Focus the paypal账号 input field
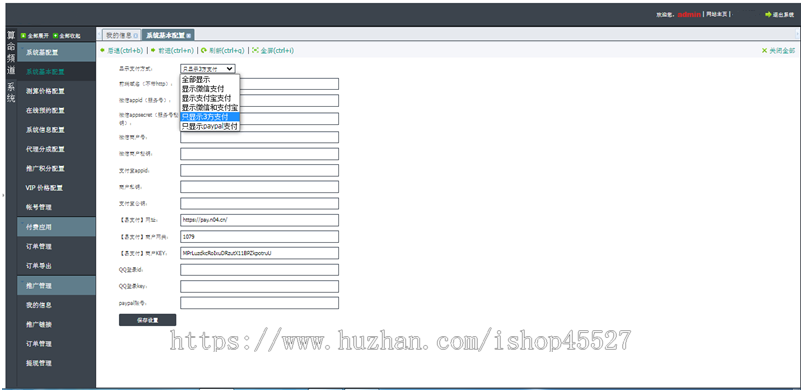The image size is (803, 392). (259, 303)
